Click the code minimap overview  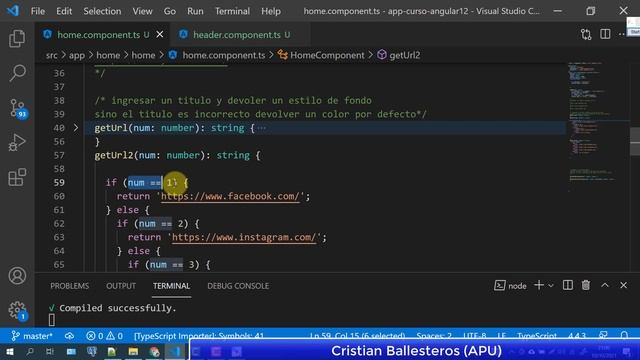coord(597,127)
